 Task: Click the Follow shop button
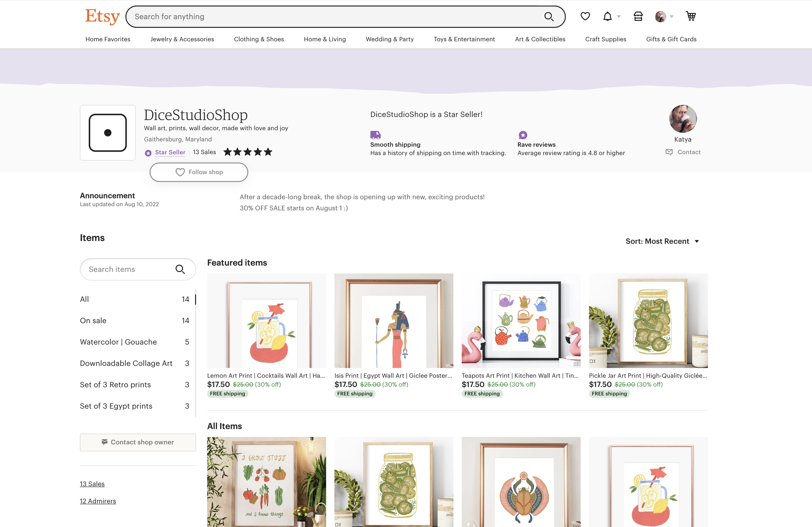pos(198,172)
